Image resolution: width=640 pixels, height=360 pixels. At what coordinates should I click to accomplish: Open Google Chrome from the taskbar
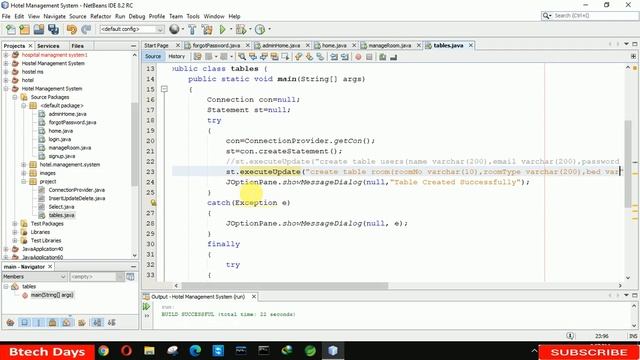point(104,351)
